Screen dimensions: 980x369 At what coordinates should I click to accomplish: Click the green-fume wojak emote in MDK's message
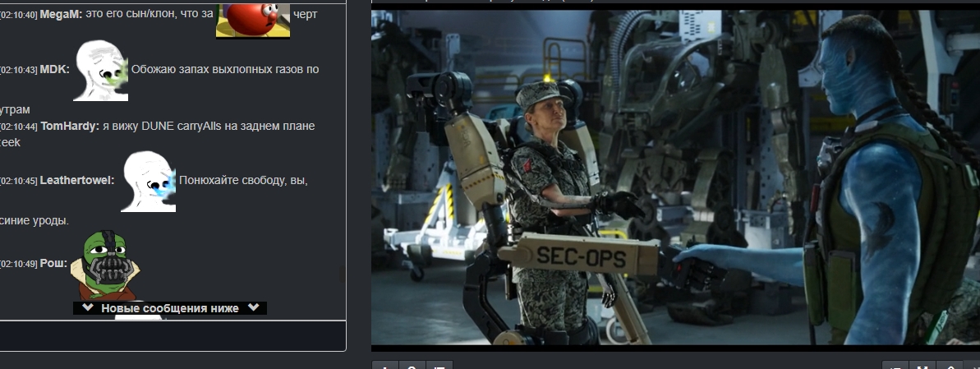point(100,70)
